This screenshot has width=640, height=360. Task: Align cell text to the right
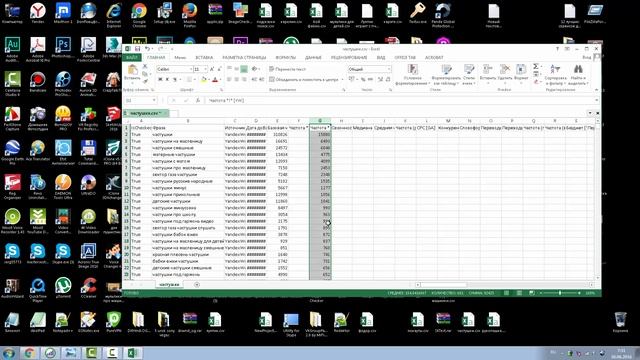tap(244, 79)
